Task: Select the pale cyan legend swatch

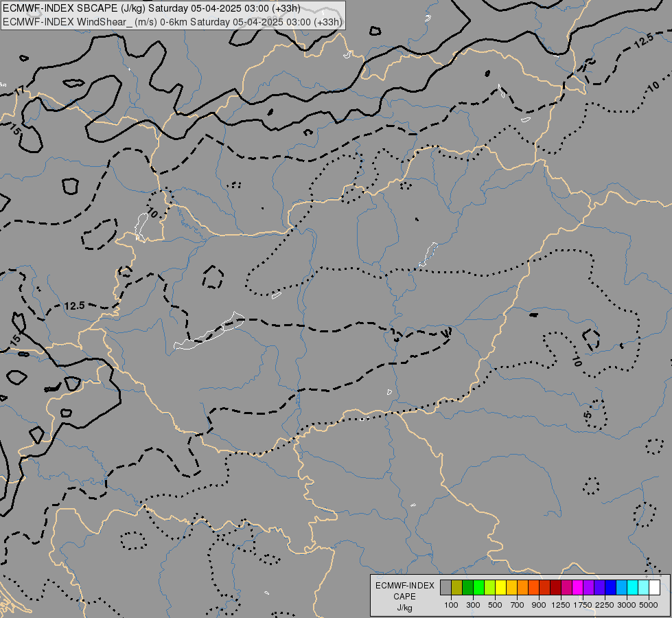Action: (643, 588)
